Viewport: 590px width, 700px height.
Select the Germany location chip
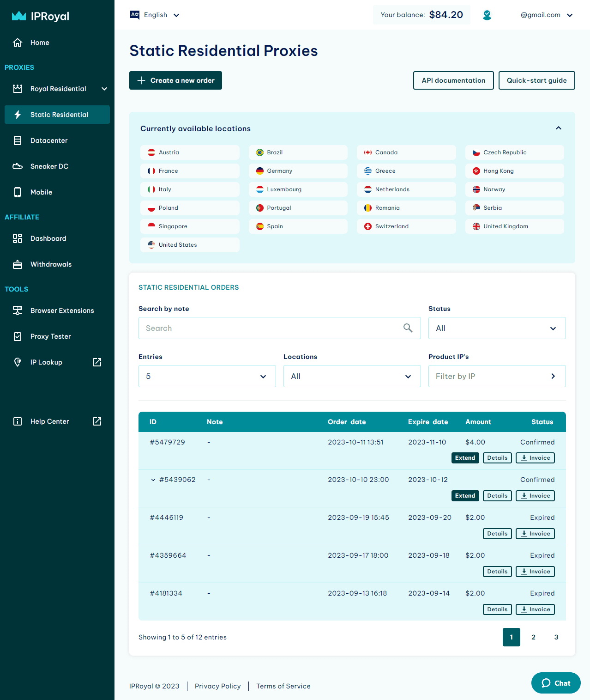click(x=298, y=171)
